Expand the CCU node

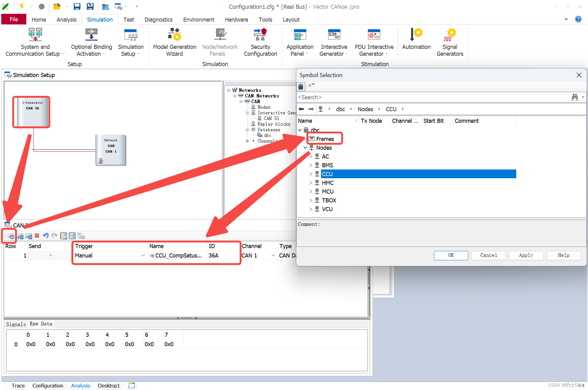(x=311, y=174)
